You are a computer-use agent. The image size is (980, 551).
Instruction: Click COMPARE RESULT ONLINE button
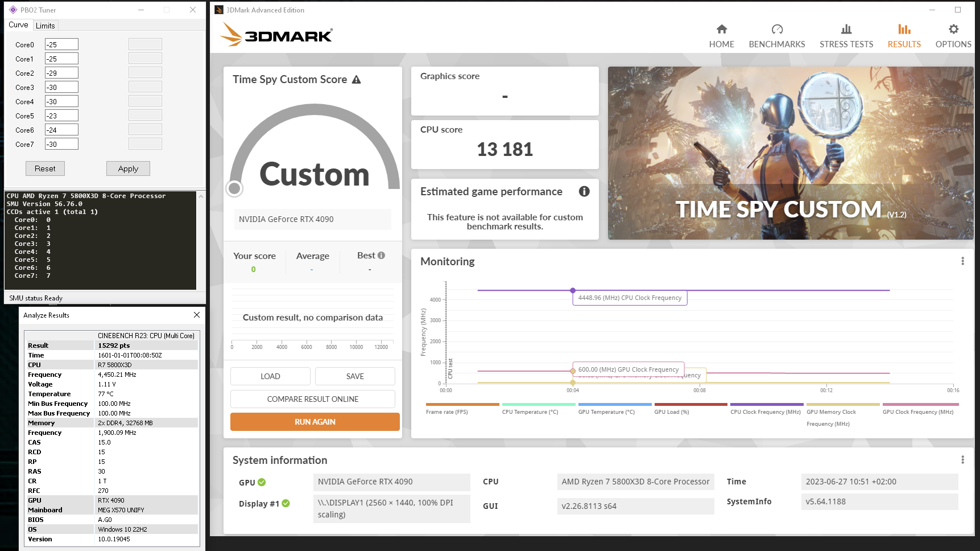click(313, 399)
